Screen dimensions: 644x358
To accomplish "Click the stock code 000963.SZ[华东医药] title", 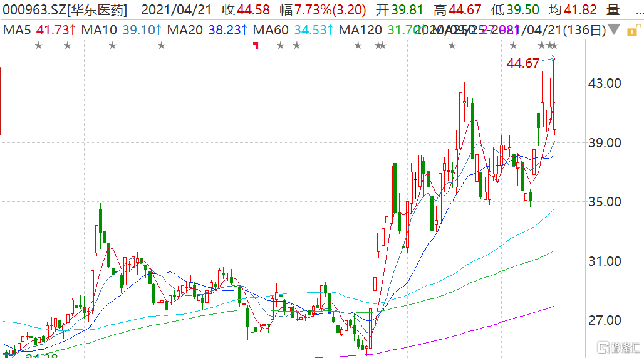I will pos(65,10).
